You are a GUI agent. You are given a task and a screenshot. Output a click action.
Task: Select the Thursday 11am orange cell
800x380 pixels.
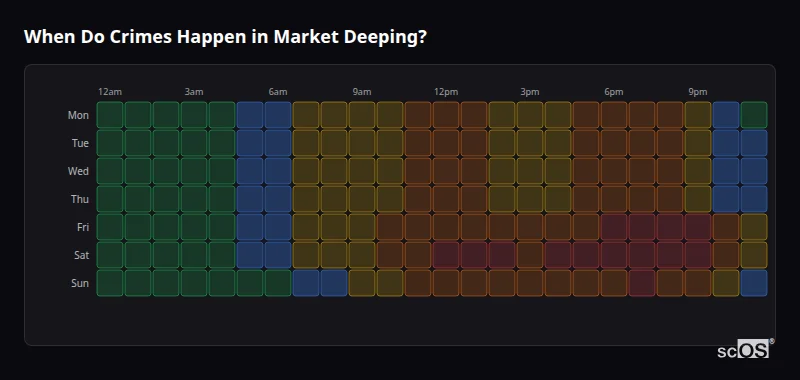418,199
